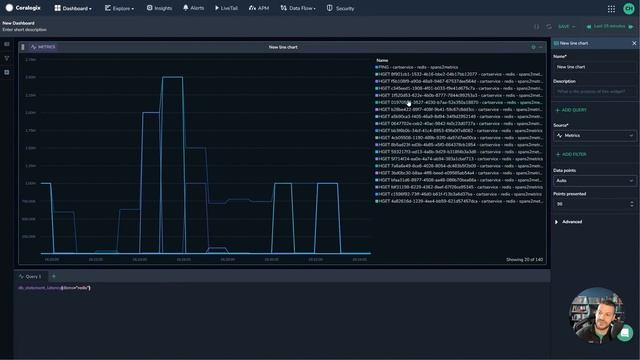Click the first HGET legend color swatch
640x360 pixels.
[x=376, y=74]
